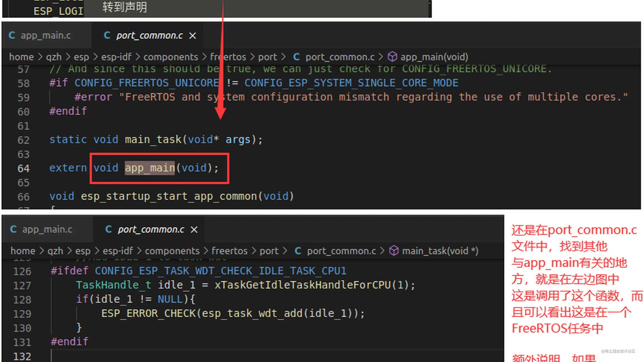
Task: Open app_main(void) symbol breadcrumb
Action: click(x=434, y=57)
